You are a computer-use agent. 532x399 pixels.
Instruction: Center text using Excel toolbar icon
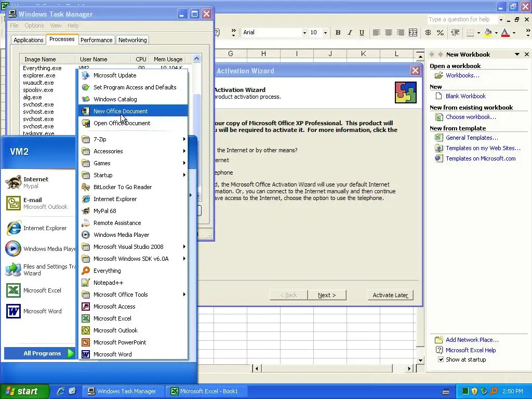[x=389, y=33]
